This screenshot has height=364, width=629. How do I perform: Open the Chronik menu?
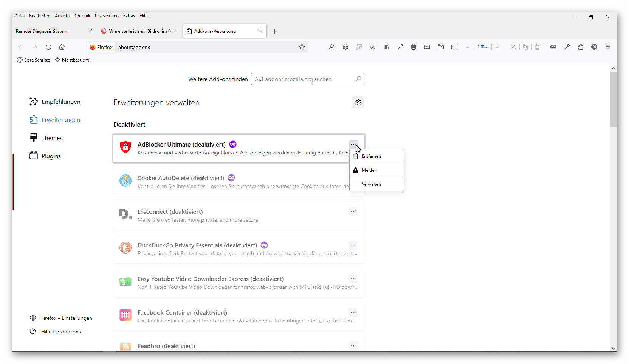[82, 16]
